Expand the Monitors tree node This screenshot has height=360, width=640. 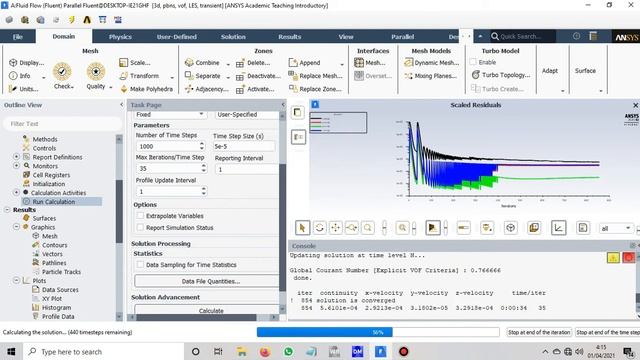16,166
